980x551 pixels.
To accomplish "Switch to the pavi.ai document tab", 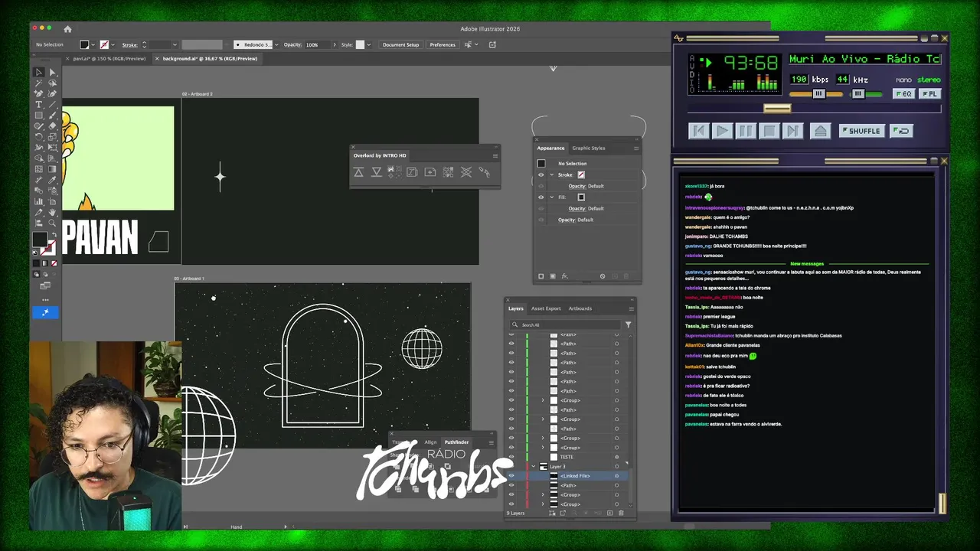I will tap(108, 59).
